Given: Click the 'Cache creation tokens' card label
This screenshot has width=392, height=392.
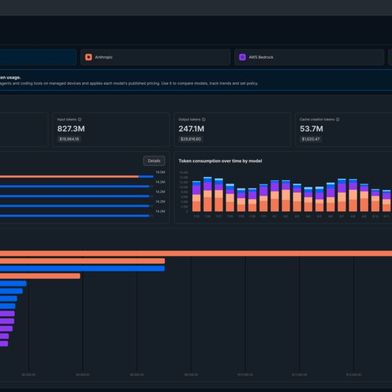Looking at the screenshot, I should click(x=317, y=119).
